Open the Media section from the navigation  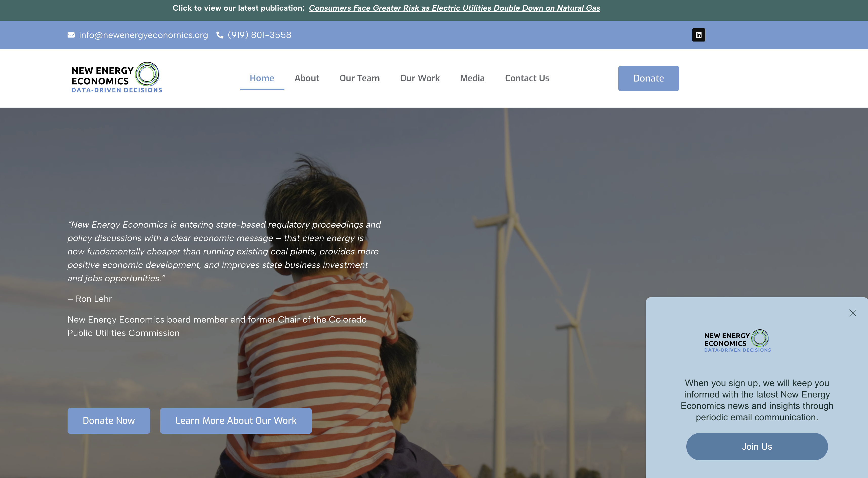pyautogui.click(x=472, y=78)
